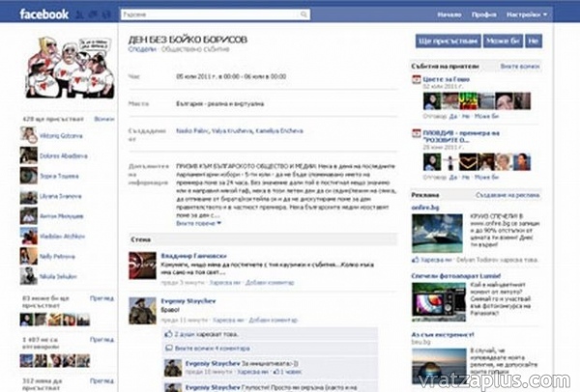Open 'Evgeniy Staychev' name on 'Браво!' post

188,301
